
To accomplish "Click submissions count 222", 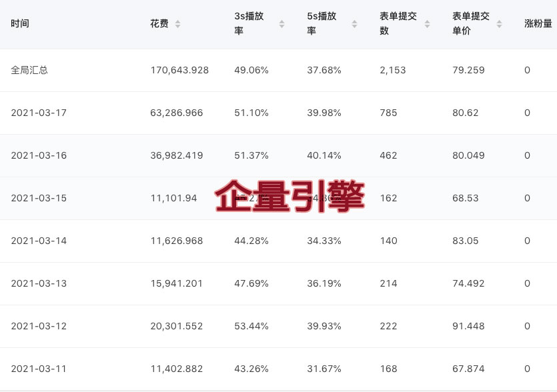I will pos(388,326).
